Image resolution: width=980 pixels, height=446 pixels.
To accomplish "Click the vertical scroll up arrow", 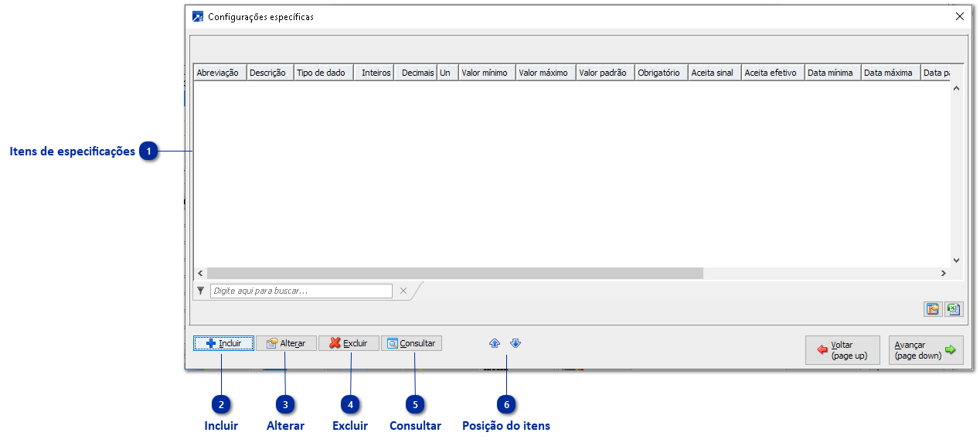I will coord(956,88).
